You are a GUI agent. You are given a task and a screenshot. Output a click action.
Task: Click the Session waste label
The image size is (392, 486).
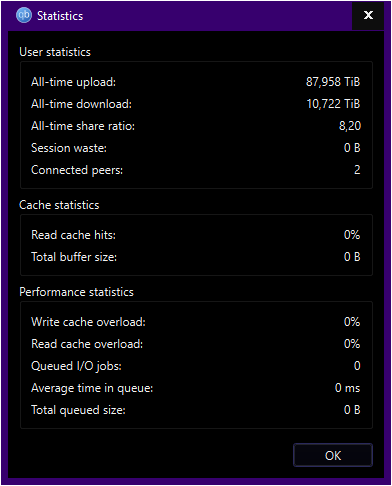click(69, 148)
